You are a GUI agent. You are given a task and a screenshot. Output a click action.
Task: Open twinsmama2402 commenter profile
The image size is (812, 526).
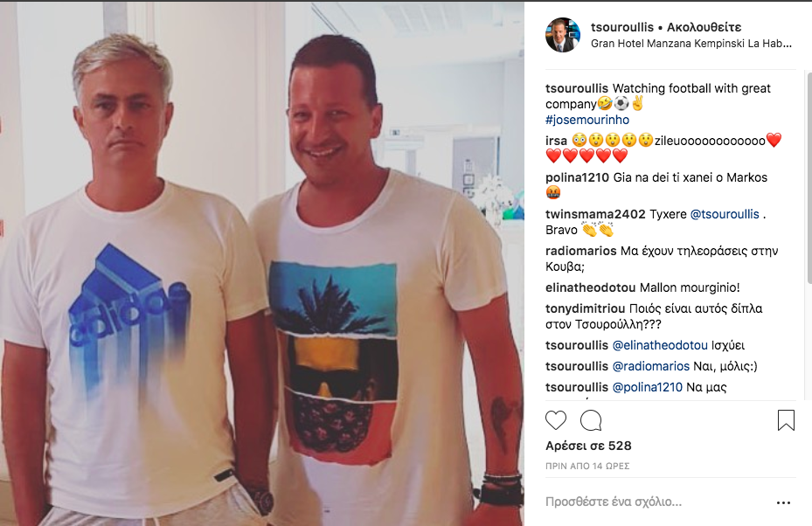pyautogui.click(x=595, y=214)
